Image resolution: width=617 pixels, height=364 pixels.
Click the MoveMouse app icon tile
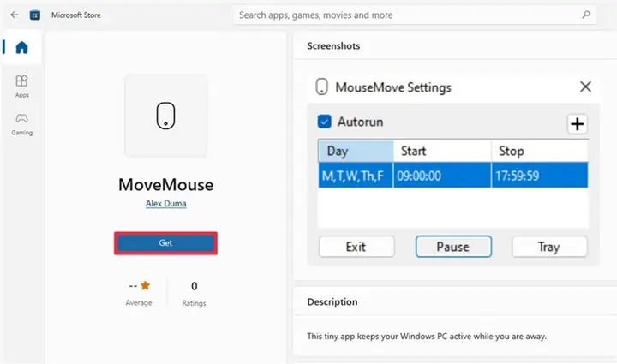point(165,116)
